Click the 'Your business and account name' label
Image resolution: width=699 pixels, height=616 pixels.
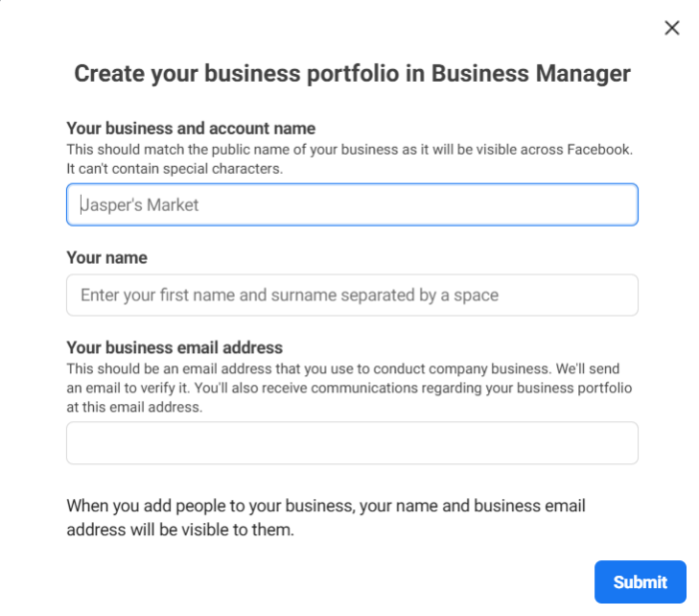(191, 128)
